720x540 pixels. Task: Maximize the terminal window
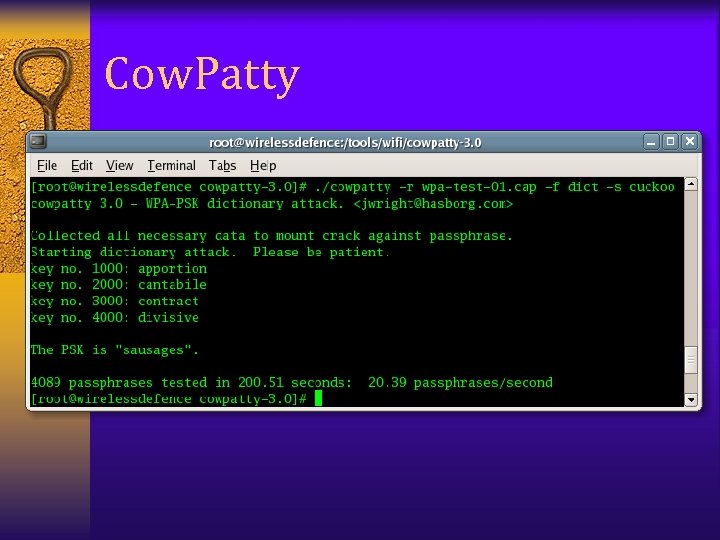(x=670, y=142)
